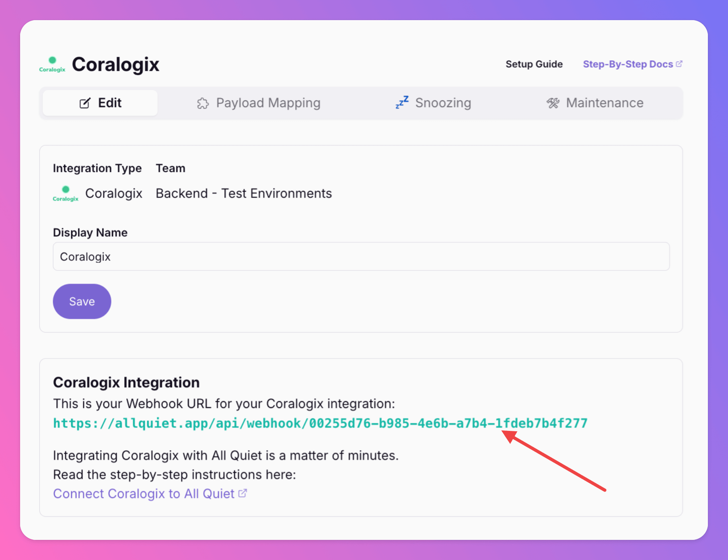Click the 'Team' column label
Image resolution: width=728 pixels, height=560 pixels.
(171, 168)
